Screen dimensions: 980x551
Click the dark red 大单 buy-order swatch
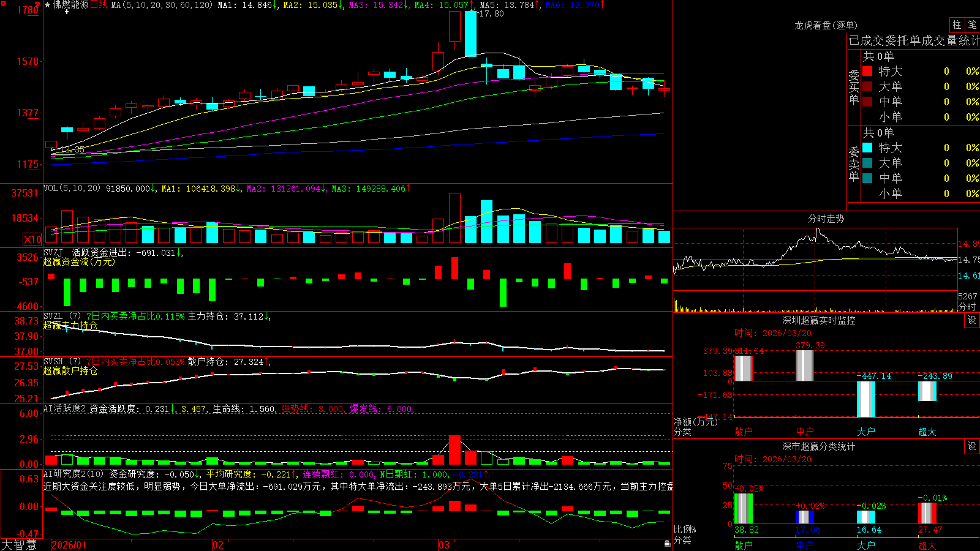click(x=867, y=86)
